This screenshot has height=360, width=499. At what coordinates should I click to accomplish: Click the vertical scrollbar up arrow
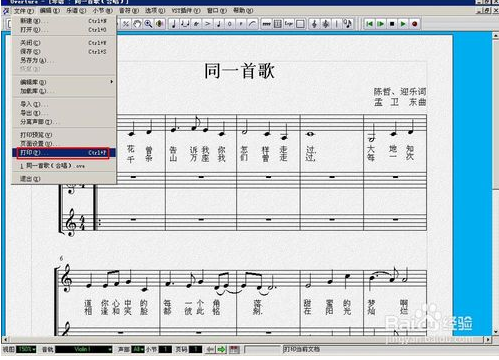point(496,36)
